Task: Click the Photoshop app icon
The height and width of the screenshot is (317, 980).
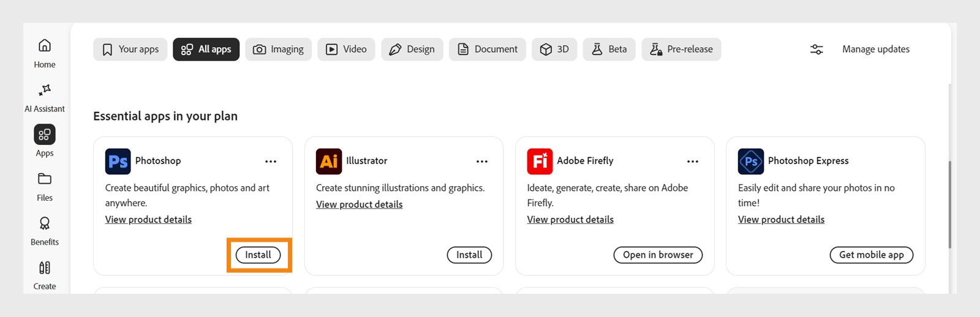Action: pos(118,162)
